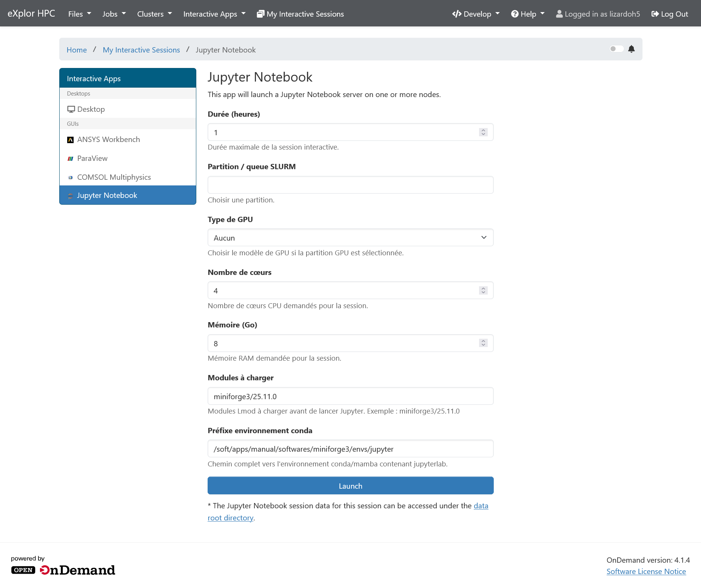Expand the Help menu caret
Image resolution: width=701 pixels, height=588 pixels.
click(x=542, y=14)
